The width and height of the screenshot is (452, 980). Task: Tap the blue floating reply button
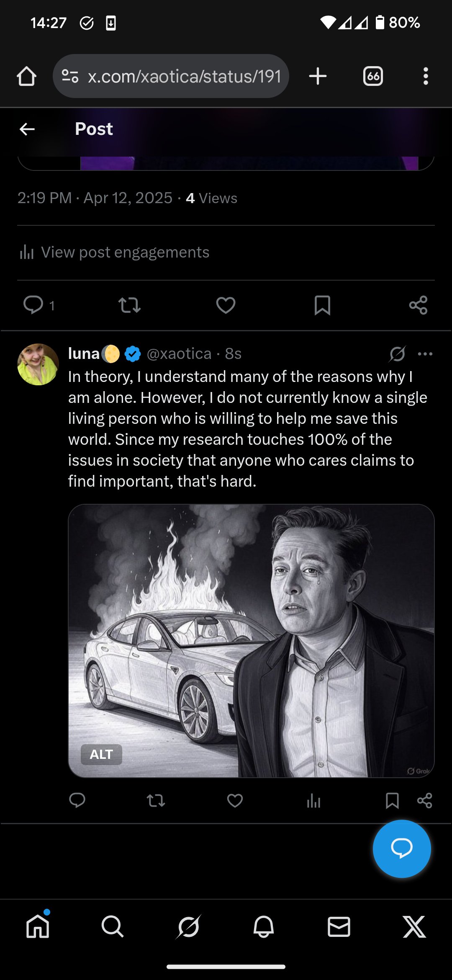[401, 848]
